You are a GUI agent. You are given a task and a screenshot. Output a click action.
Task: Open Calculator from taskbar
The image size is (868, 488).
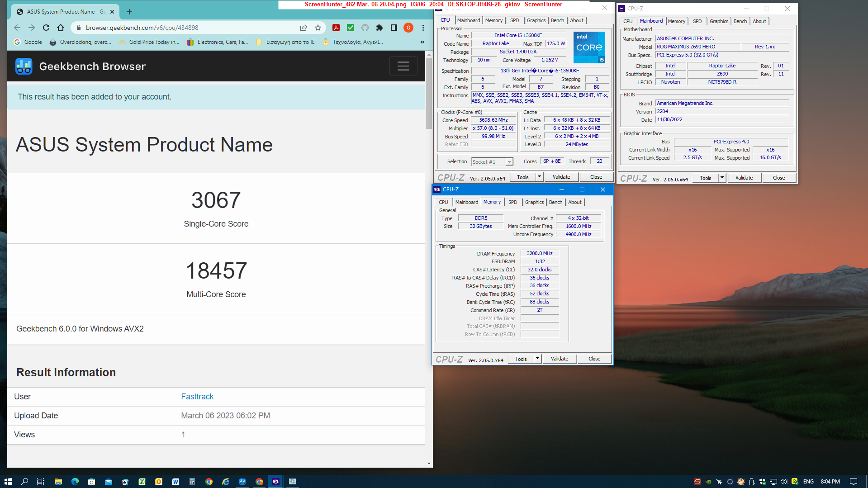[x=192, y=482]
